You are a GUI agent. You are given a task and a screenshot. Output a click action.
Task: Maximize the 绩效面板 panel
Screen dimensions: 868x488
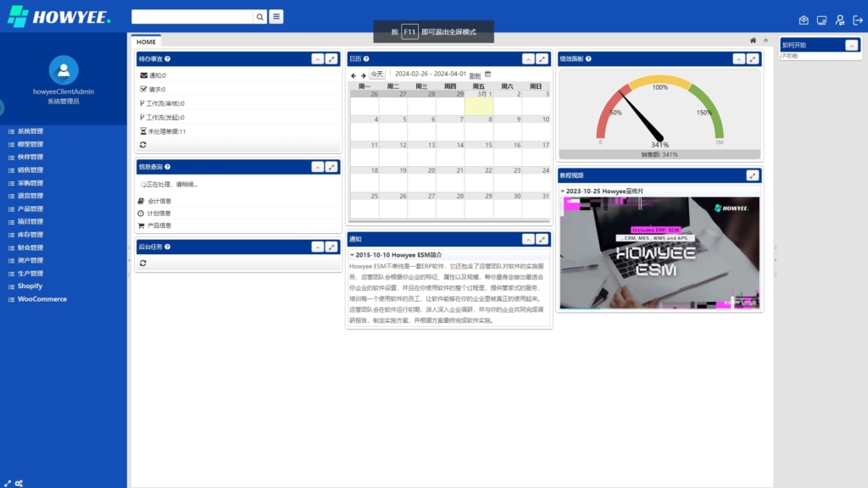[753, 58]
